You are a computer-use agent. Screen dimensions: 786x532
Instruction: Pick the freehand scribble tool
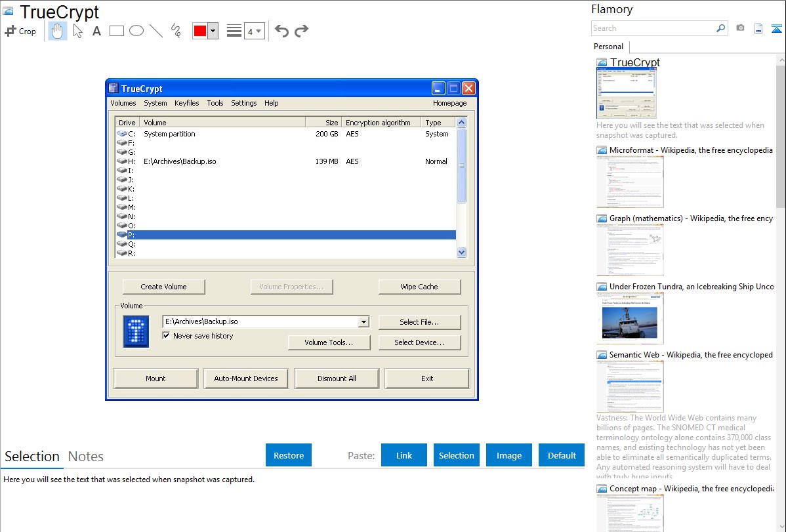click(176, 31)
